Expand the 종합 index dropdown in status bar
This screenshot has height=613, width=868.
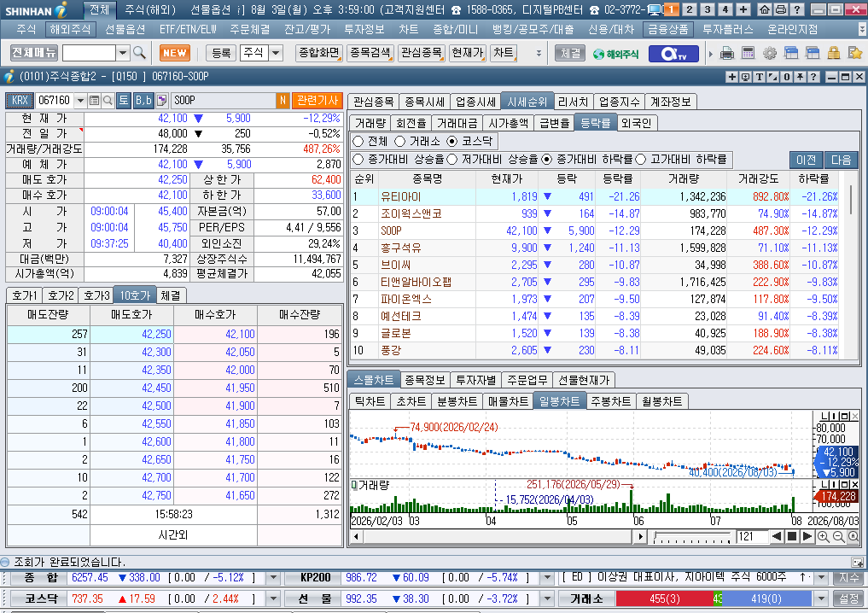tap(273, 577)
